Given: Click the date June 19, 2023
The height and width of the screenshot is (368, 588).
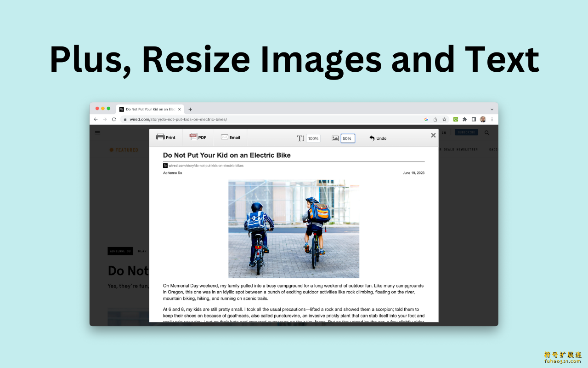Looking at the screenshot, I should [x=413, y=173].
